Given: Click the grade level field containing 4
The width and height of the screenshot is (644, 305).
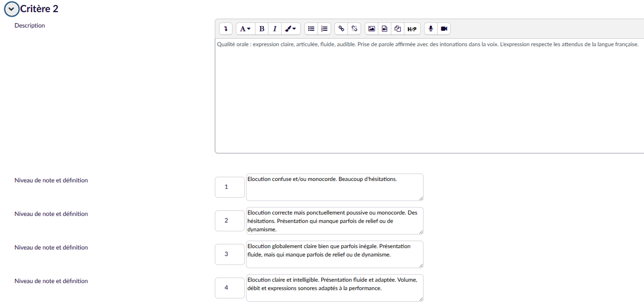Looking at the screenshot, I should coord(229,288).
